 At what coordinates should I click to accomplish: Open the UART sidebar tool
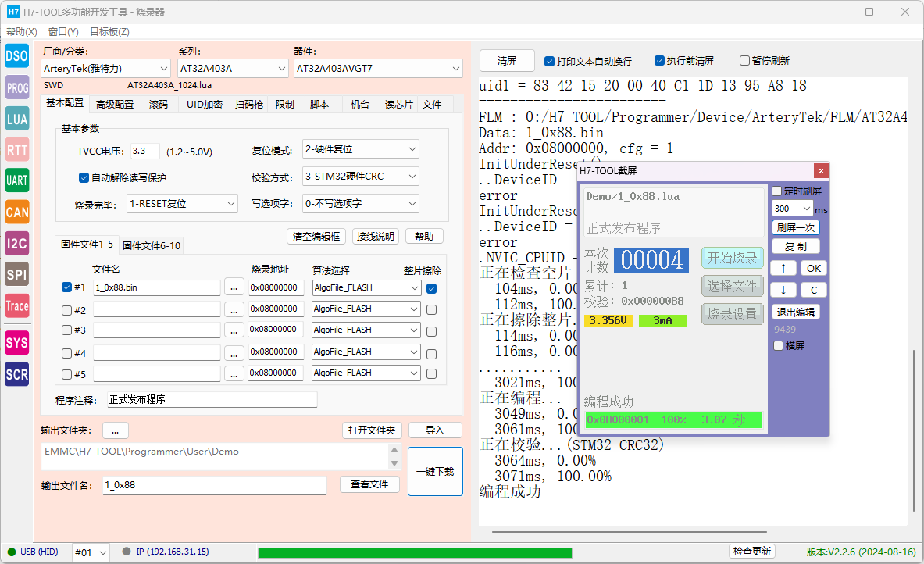click(x=16, y=180)
